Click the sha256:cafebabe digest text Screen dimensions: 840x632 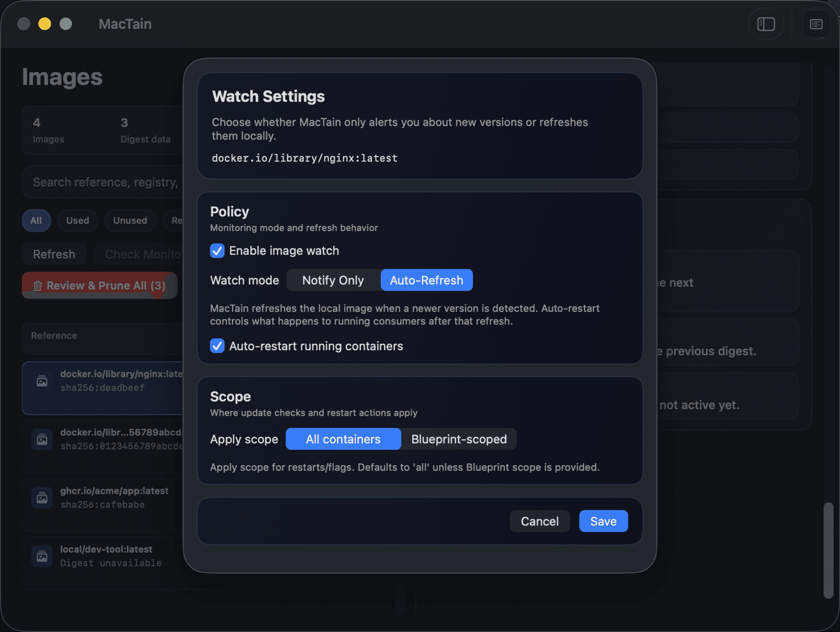pos(102,505)
